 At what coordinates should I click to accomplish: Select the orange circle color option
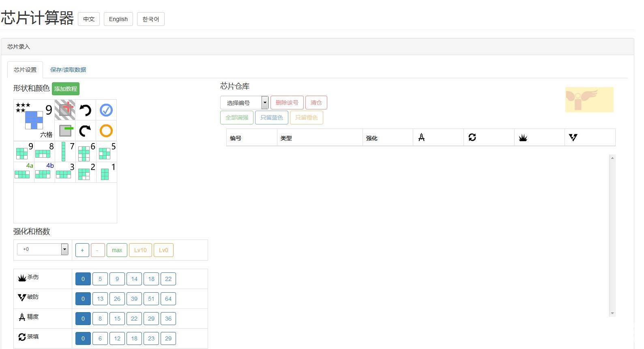pos(106,131)
